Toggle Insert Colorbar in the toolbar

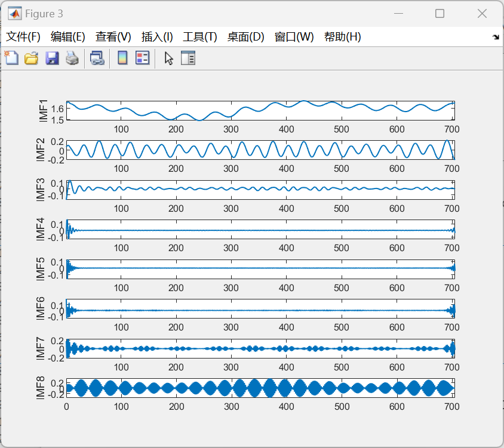click(122, 58)
